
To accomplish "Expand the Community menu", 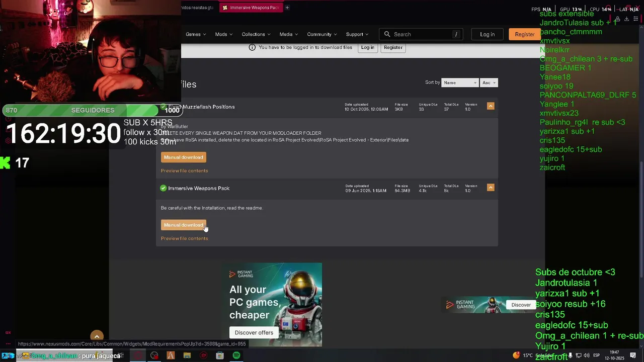I will click(x=323, y=34).
